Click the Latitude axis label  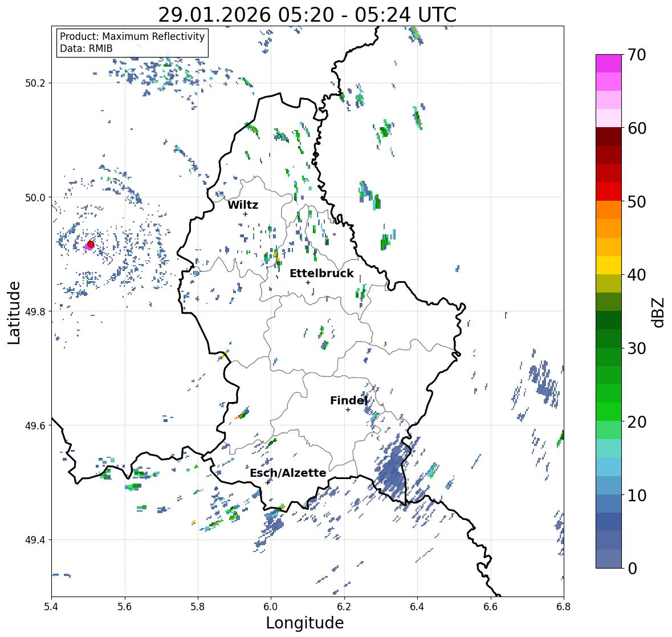14,313
